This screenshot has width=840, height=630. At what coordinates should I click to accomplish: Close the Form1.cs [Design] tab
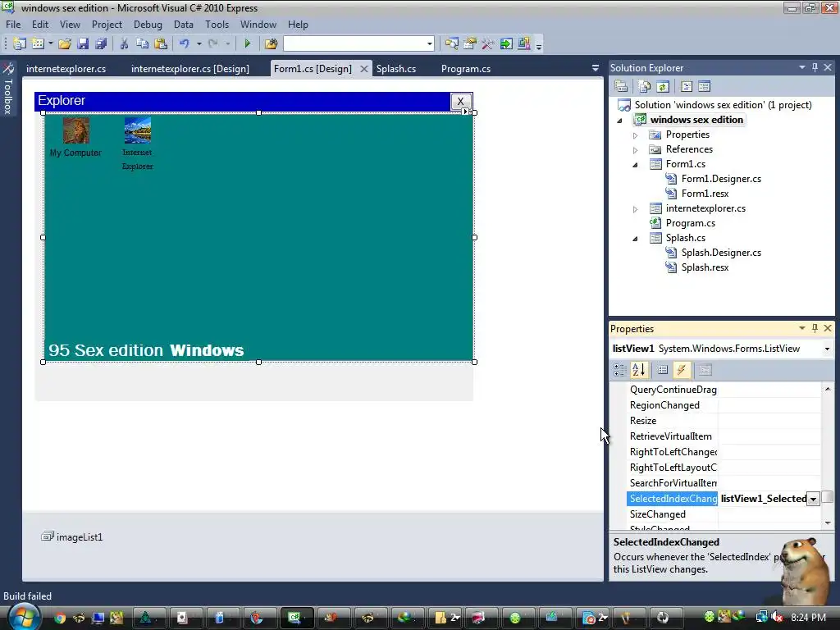coord(363,69)
